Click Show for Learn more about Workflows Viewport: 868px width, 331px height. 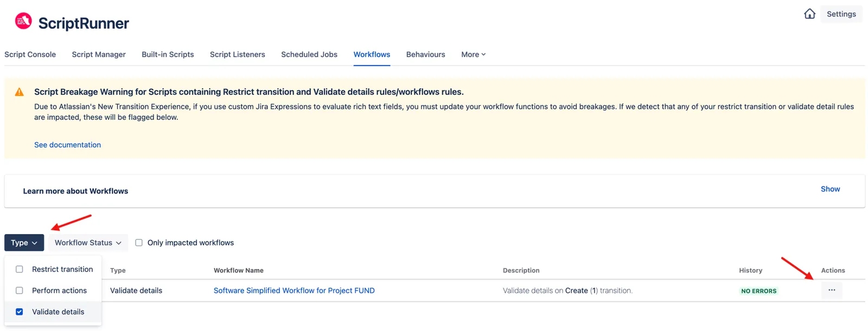coord(830,189)
